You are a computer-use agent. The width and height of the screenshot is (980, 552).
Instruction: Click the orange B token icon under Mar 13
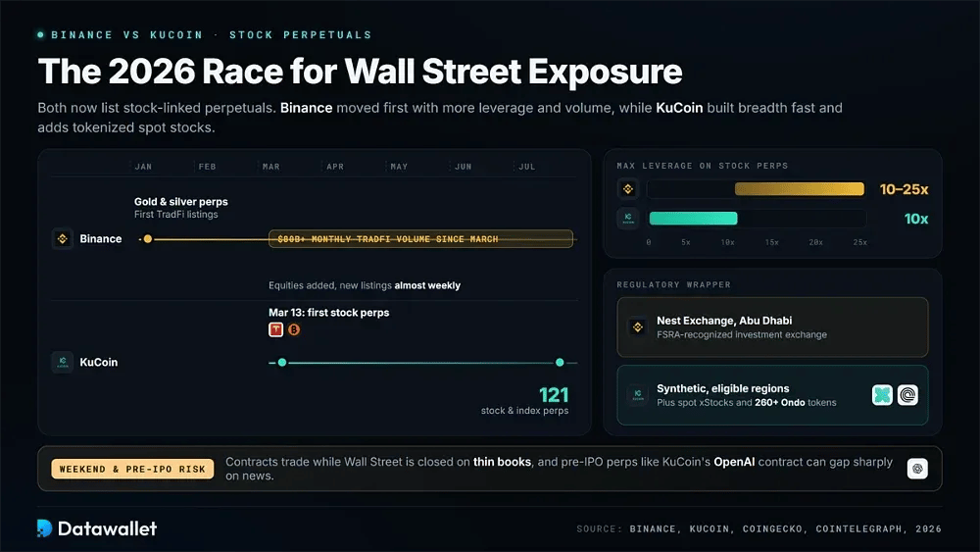(294, 329)
